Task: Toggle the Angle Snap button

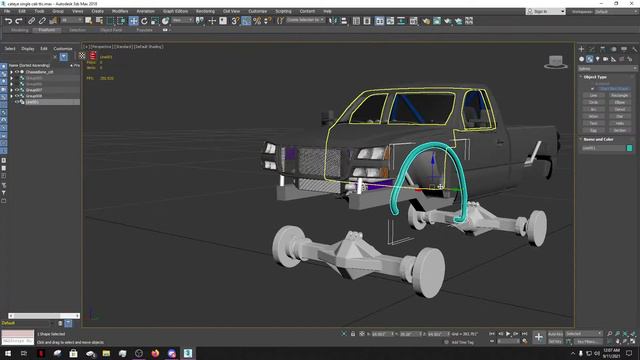Action: pyautogui.click(x=246, y=21)
